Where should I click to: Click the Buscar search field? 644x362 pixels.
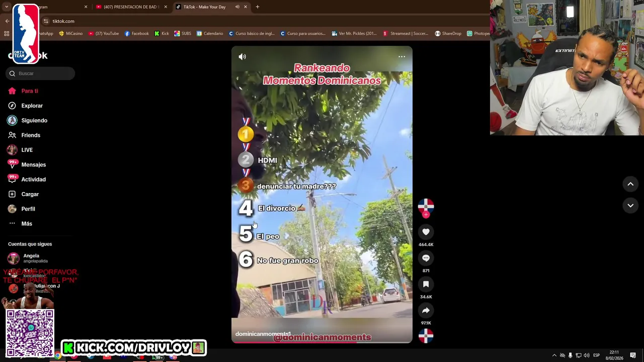pyautogui.click(x=40, y=73)
